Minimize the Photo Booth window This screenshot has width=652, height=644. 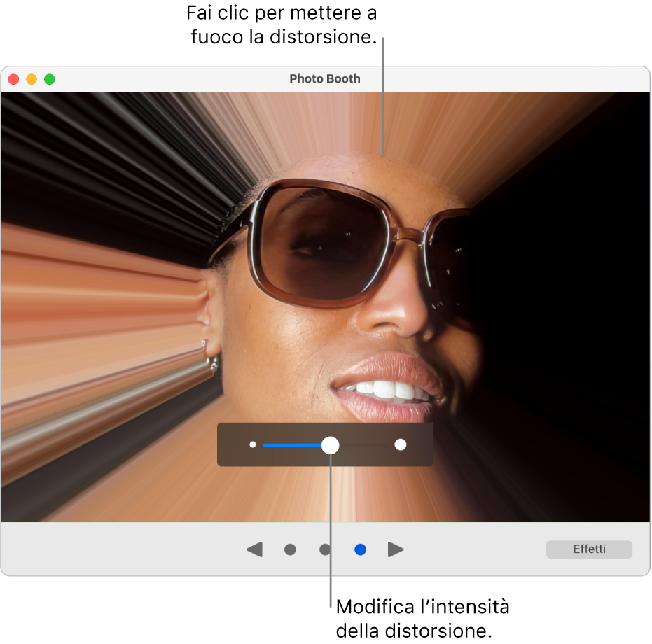click(32, 79)
